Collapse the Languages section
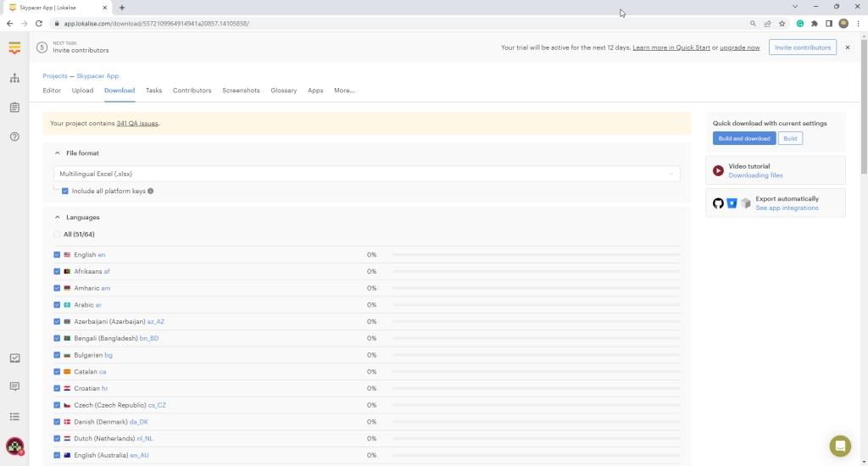 coord(57,218)
